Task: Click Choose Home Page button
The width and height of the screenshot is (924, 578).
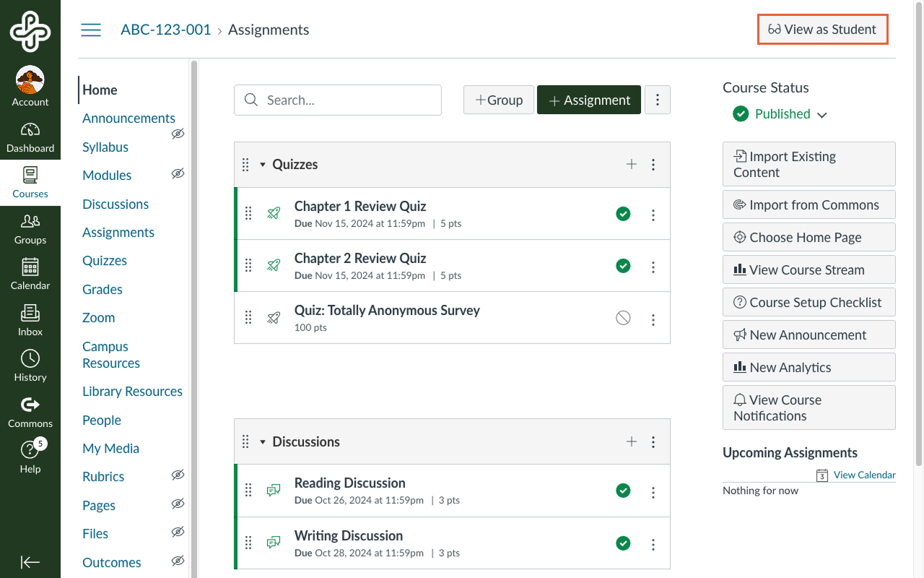Action: tap(809, 237)
